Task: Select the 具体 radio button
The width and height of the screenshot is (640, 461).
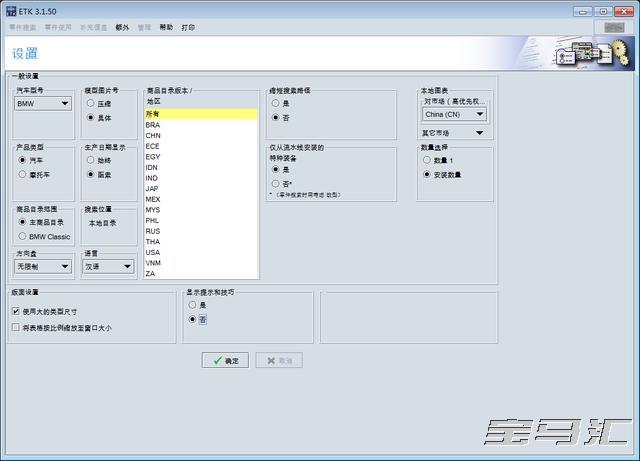Action: point(91,117)
